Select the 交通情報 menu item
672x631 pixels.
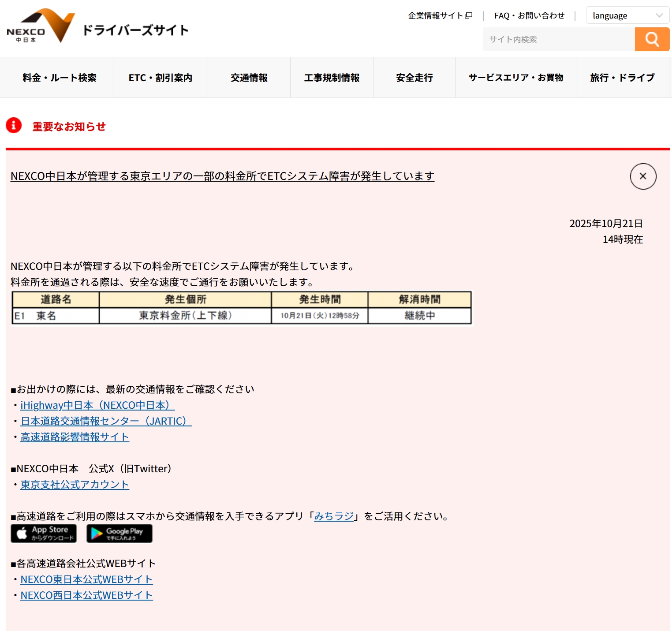point(249,78)
